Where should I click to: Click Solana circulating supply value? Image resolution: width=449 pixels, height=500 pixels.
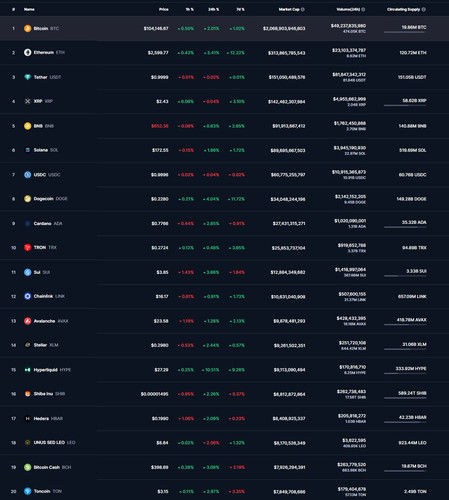pyautogui.click(x=413, y=150)
